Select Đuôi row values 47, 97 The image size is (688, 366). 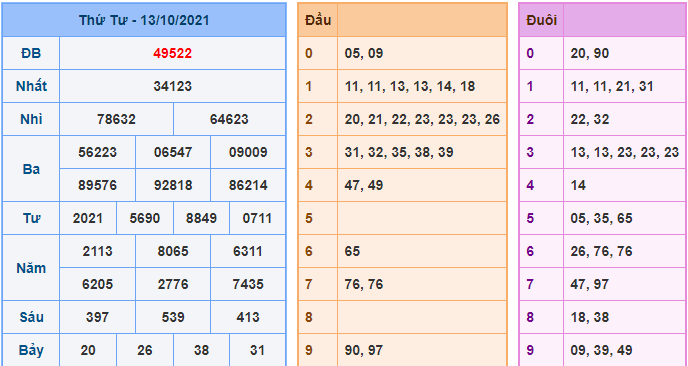590,284
